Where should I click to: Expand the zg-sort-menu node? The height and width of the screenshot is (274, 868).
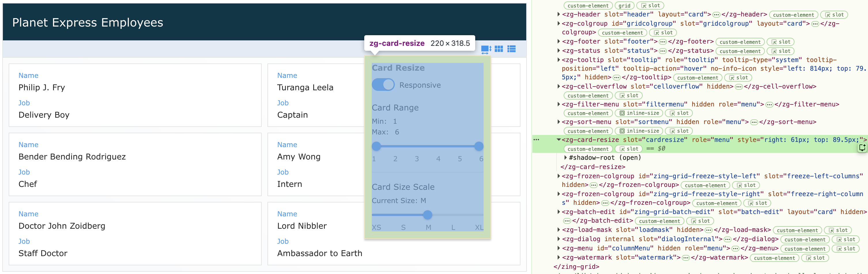[x=558, y=122]
